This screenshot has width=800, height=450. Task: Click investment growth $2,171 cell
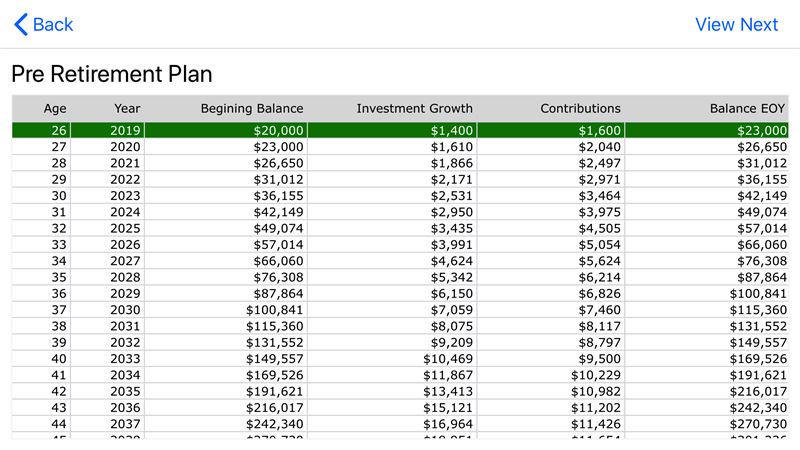392,179
